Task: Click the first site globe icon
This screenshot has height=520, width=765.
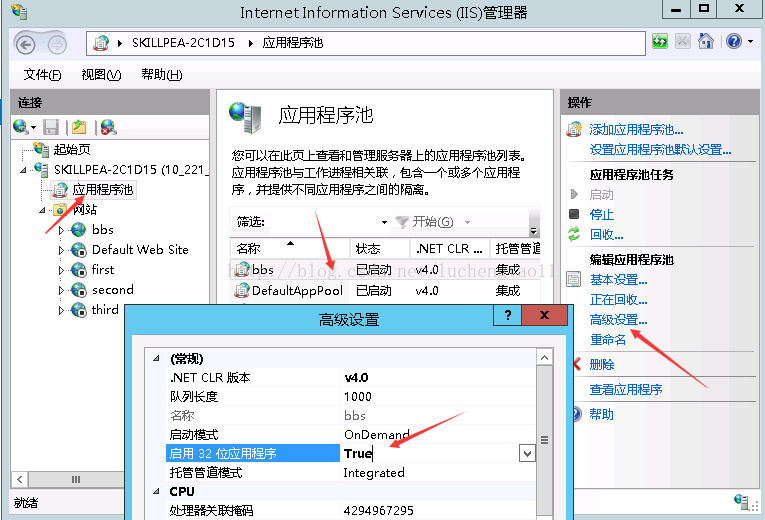Action: pos(79,270)
